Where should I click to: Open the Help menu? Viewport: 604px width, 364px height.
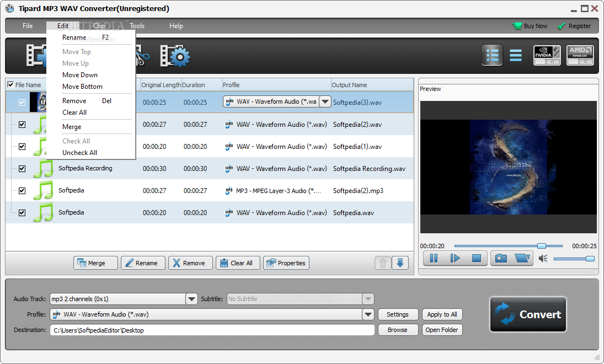tap(176, 26)
